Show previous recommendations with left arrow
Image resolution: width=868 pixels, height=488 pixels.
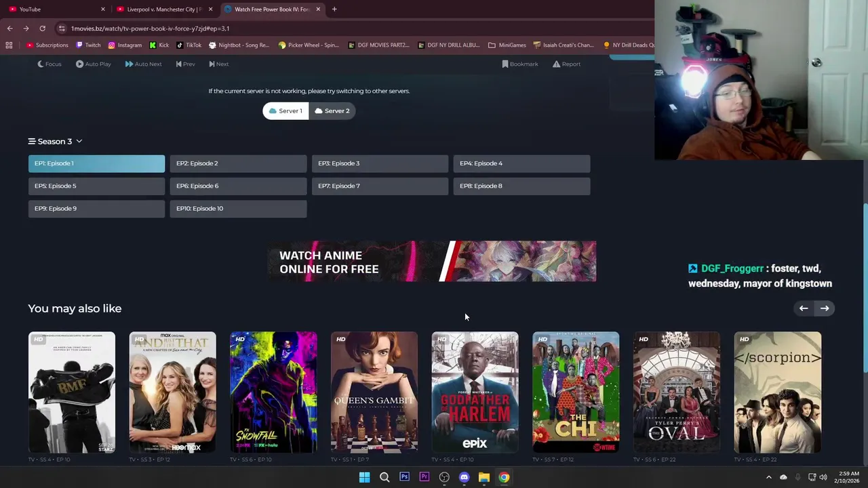pyautogui.click(x=804, y=308)
